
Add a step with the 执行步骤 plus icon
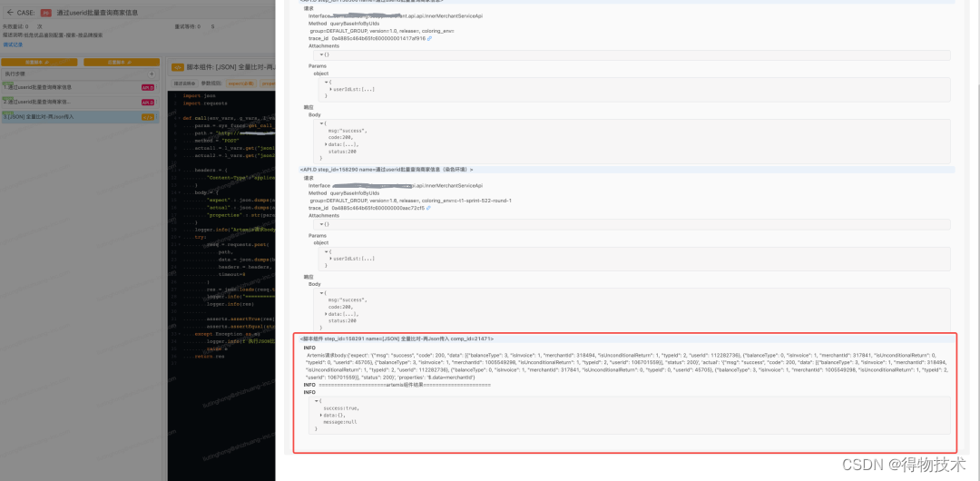click(x=152, y=74)
